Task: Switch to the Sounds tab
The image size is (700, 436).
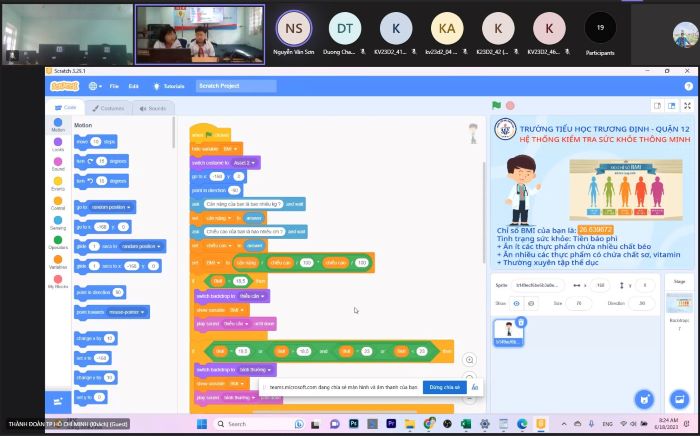Action: click(x=153, y=108)
